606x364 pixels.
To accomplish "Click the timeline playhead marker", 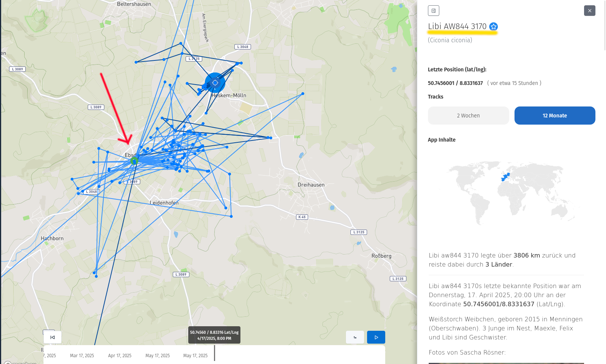I will 214,353.
